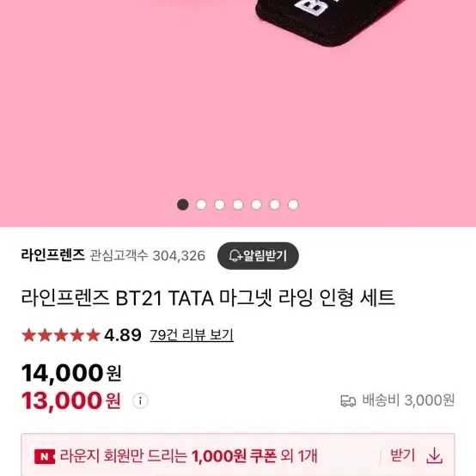476x476 pixels.
Task: Jump to the fourth product image dot
Action: pos(238,204)
